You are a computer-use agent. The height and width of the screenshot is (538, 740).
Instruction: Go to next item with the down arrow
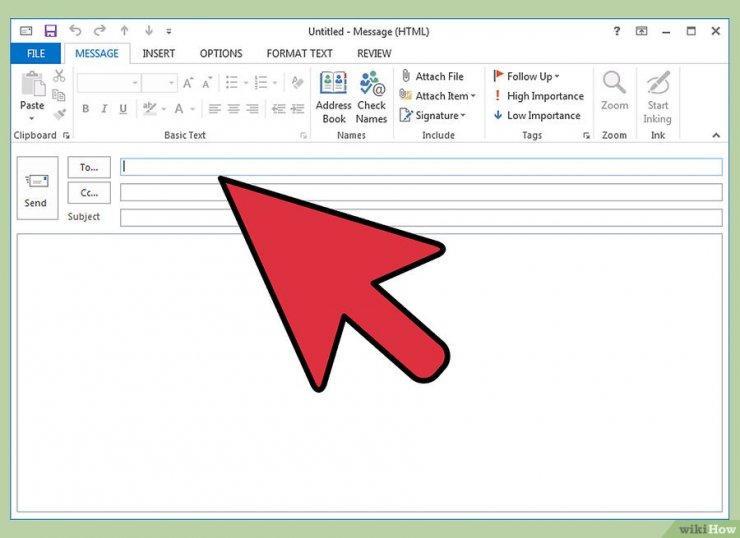(149, 31)
